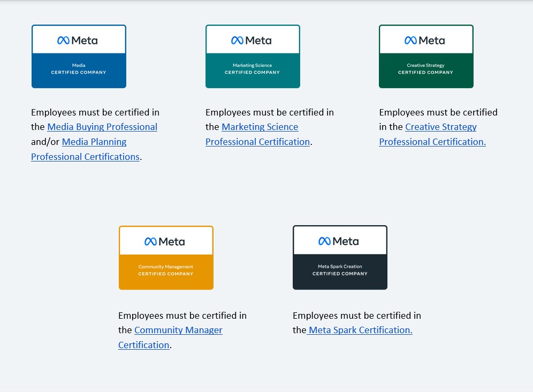The width and height of the screenshot is (533, 392).
Task: Click the 'Creative Strategy' badge text
Action: (x=425, y=65)
